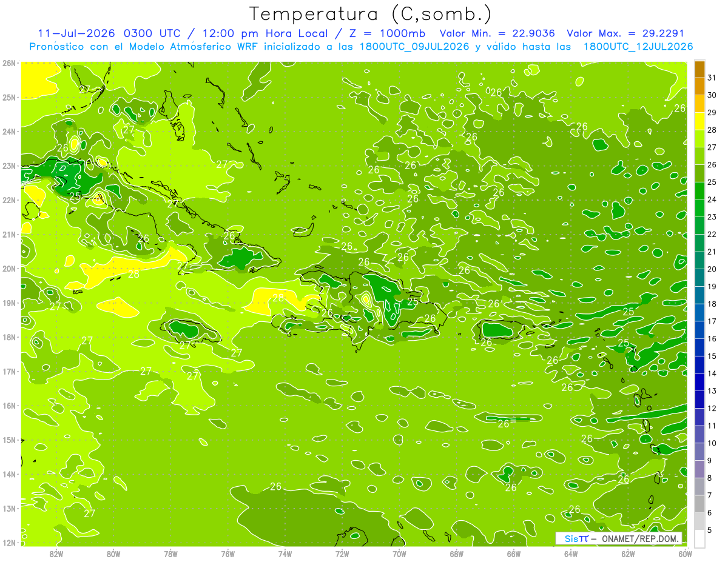The image size is (728, 562).
Task: Pick the olive-green legend swatch between 25 and 26
Action: click(700, 173)
